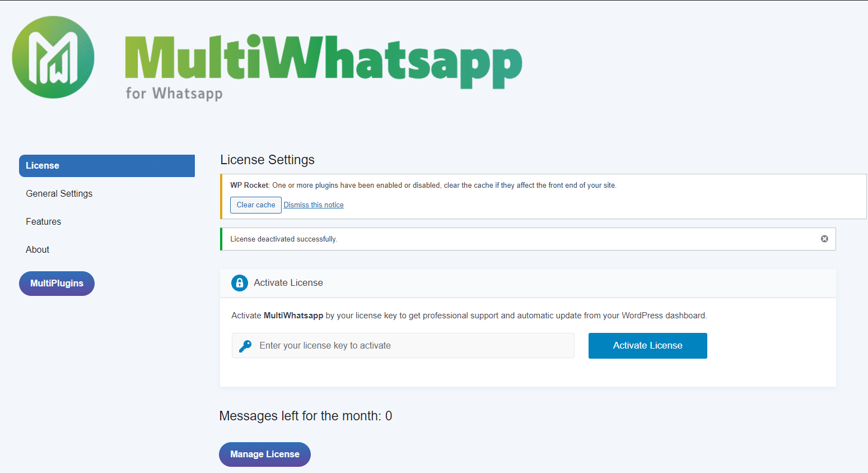
Task: Open the General Settings section
Action: [x=59, y=193]
